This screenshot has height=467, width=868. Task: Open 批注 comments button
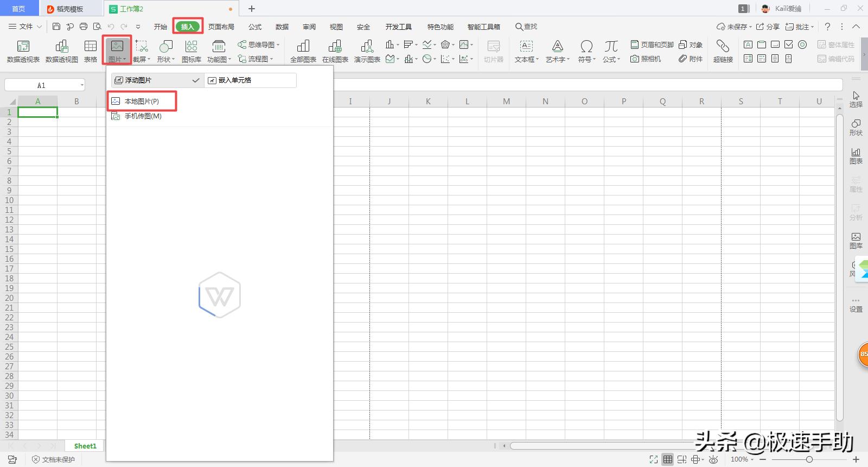coord(800,27)
